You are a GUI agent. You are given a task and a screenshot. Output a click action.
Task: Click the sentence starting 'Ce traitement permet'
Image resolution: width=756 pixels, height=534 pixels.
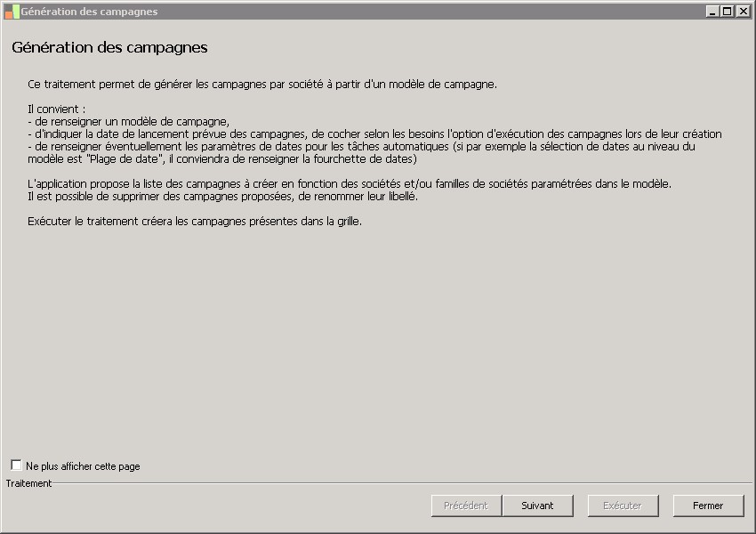pyautogui.click(x=261, y=85)
